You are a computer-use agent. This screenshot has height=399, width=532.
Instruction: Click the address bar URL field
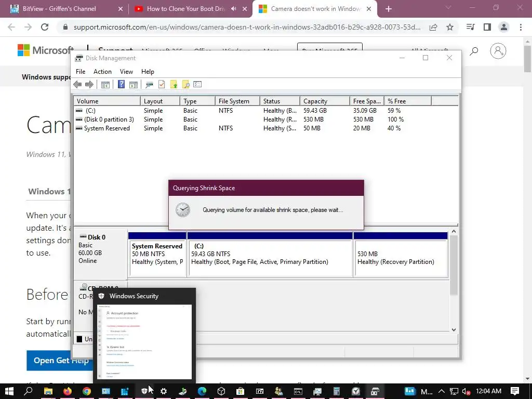247,27
